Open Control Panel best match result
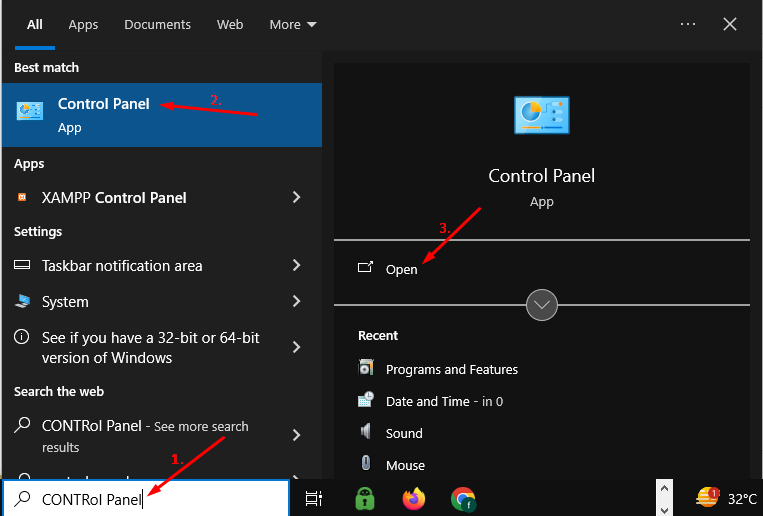 [162, 115]
